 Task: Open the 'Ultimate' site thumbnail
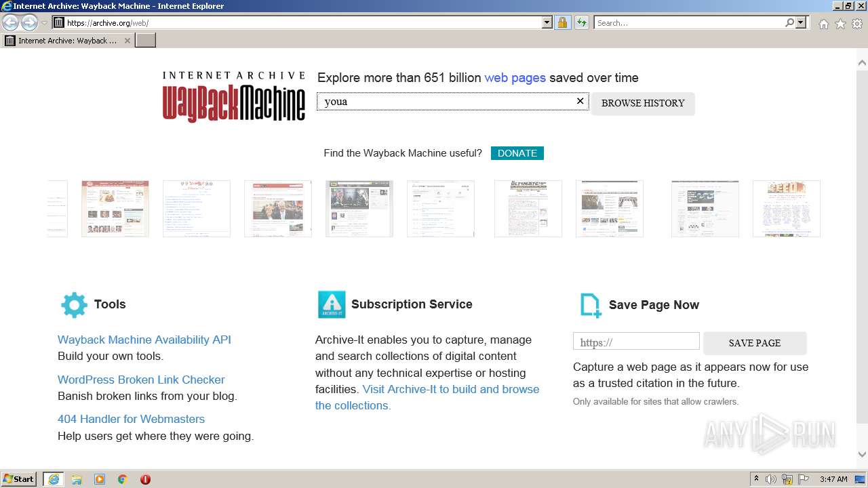tap(528, 209)
